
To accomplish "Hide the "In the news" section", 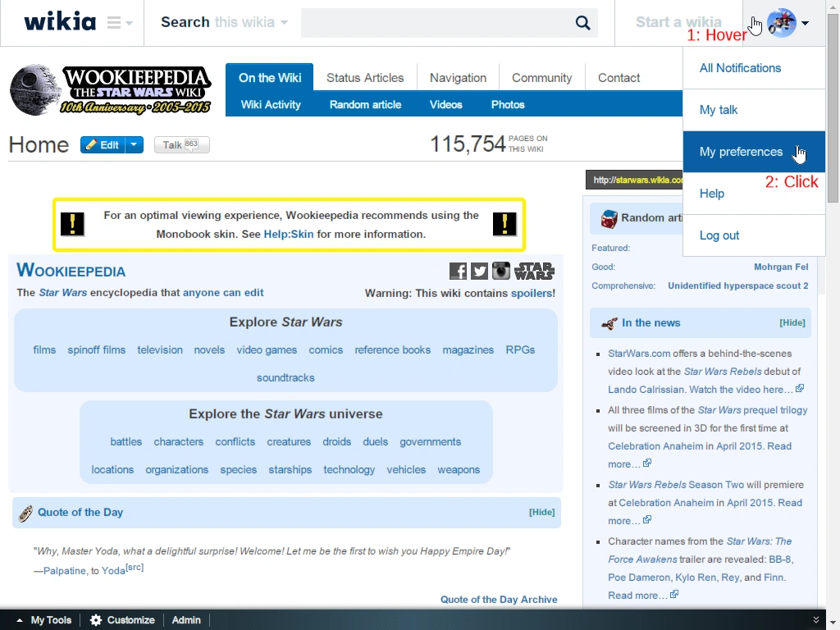I will pos(792,322).
